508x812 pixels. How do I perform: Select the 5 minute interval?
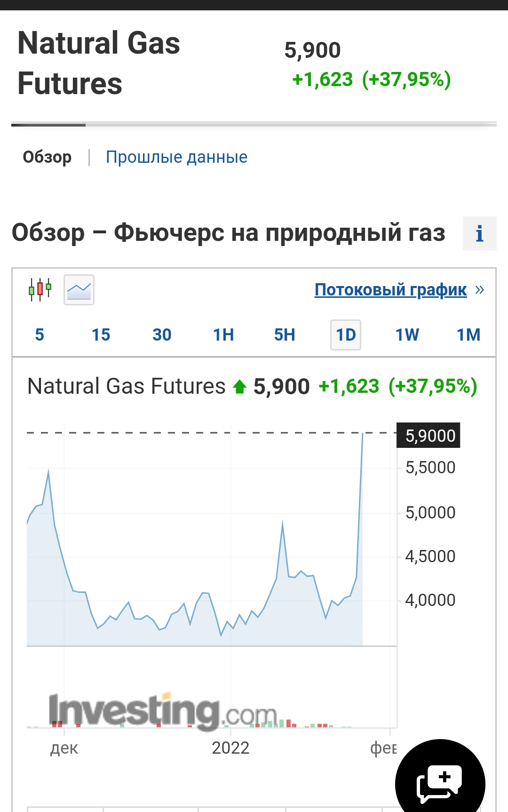point(40,335)
